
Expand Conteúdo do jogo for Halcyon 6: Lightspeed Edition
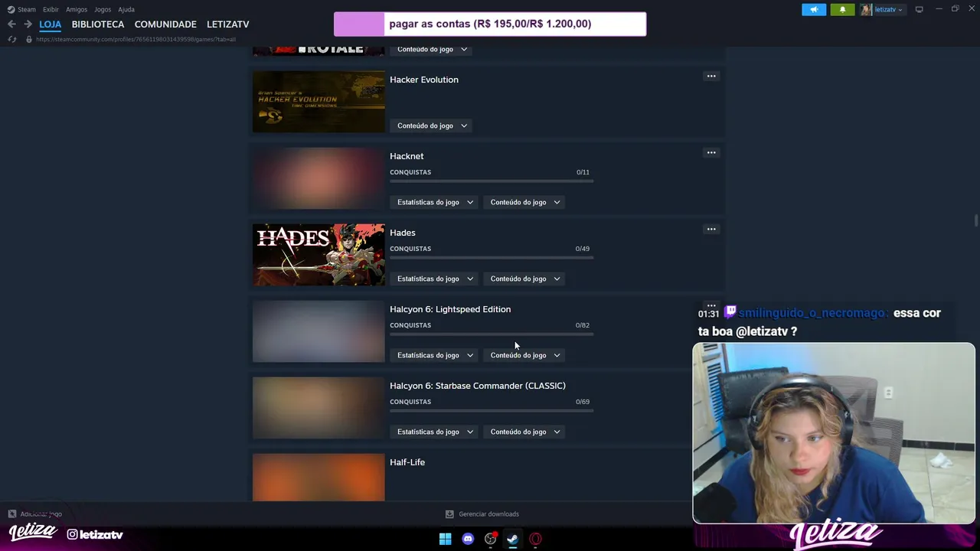525,355
